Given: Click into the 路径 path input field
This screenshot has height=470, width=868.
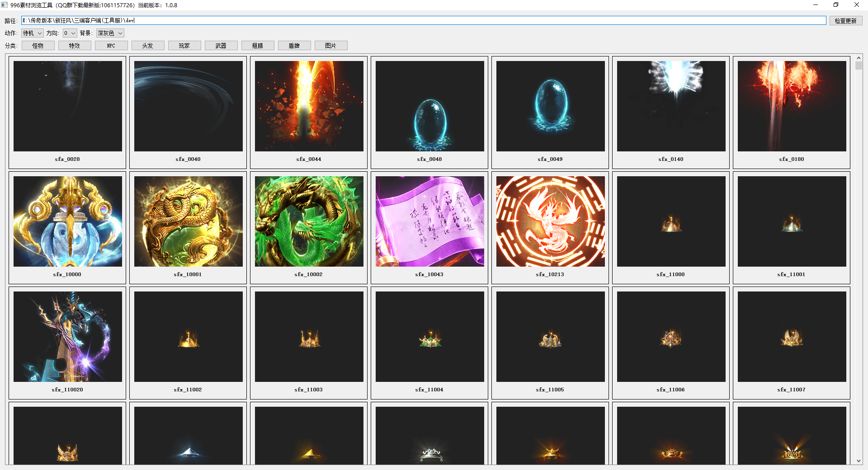Looking at the screenshot, I should click(423, 20).
